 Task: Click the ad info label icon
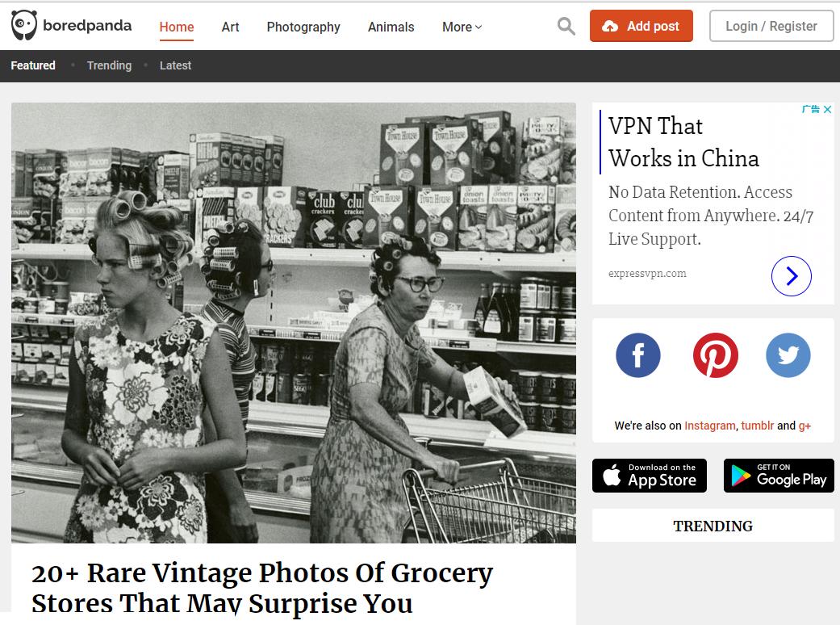click(810, 109)
